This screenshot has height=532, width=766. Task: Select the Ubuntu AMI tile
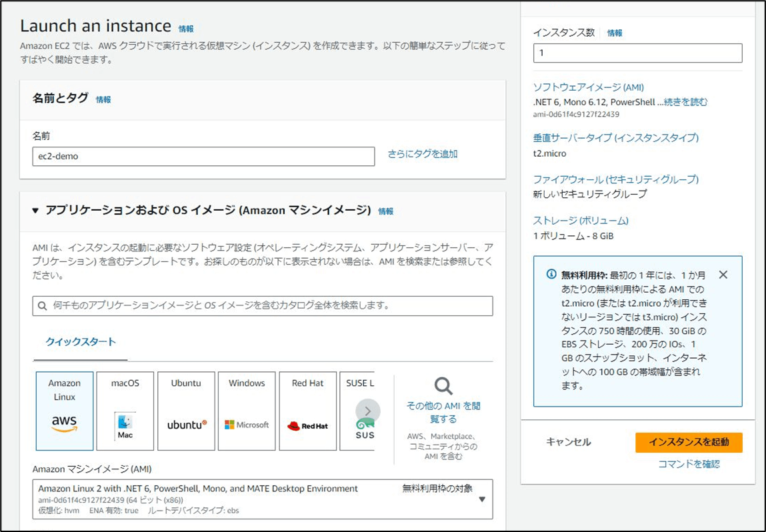[186, 411]
